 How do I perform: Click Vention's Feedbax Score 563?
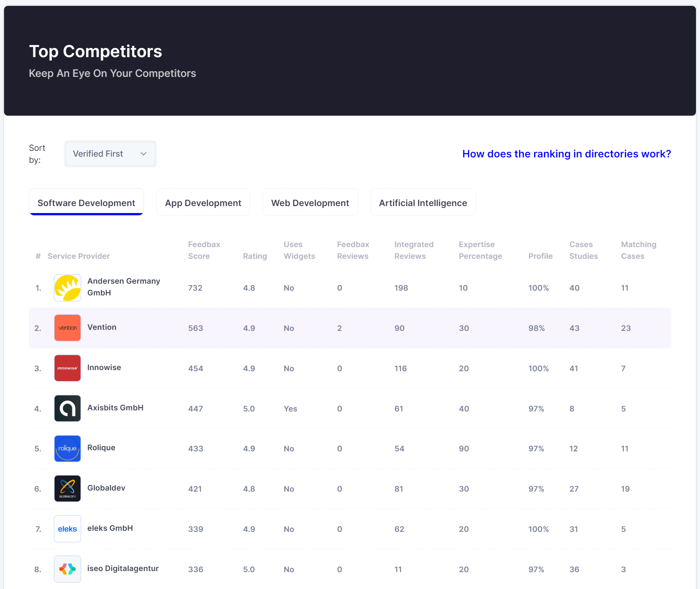[x=196, y=328]
